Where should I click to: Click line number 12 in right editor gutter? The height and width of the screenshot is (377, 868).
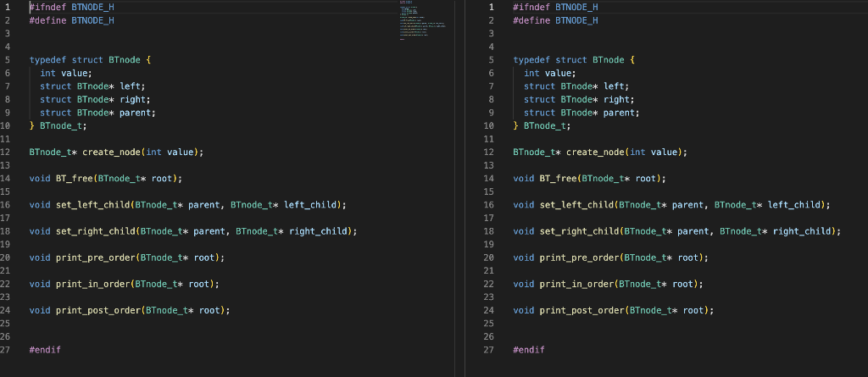[488, 152]
